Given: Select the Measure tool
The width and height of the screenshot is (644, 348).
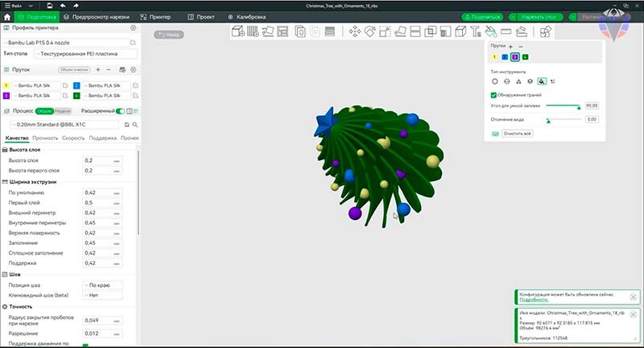Looking at the screenshot, I should pyautogui.click(x=506, y=31).
